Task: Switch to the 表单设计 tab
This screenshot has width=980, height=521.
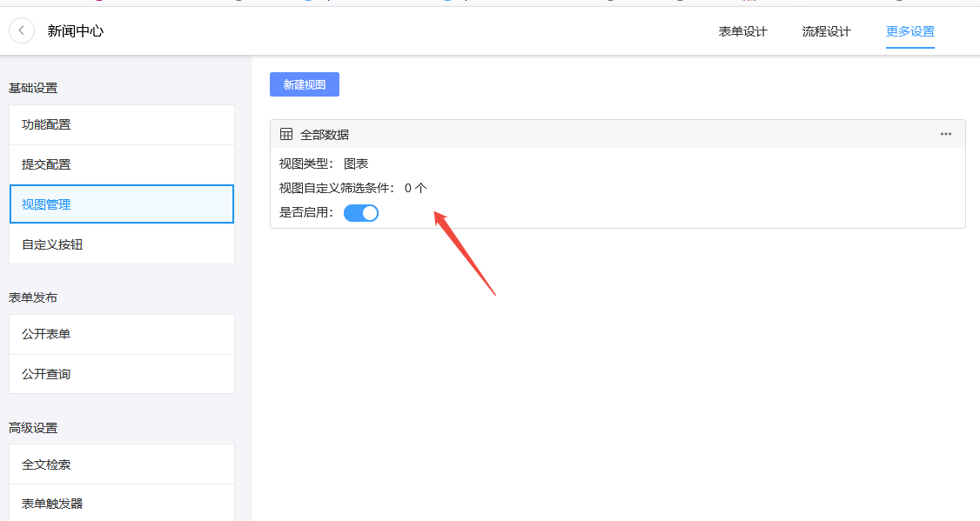Action: point(742,31)
